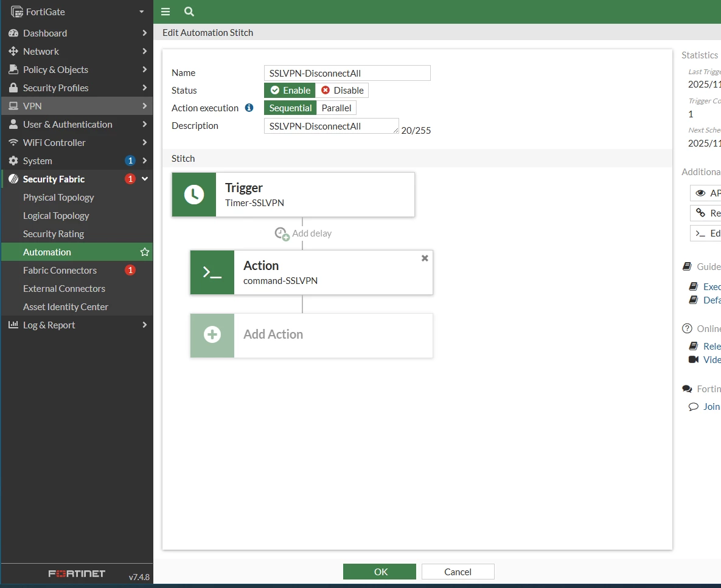Screen dimensions: 721x588
Task: Open the command-SSLVPN action card
Action: [312, 272]
